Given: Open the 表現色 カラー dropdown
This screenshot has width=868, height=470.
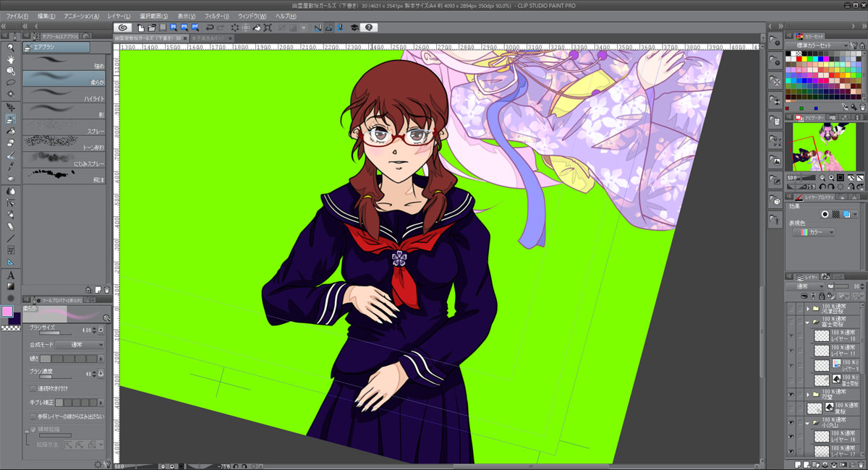Looking at the screenshot, I should (814, 232).
